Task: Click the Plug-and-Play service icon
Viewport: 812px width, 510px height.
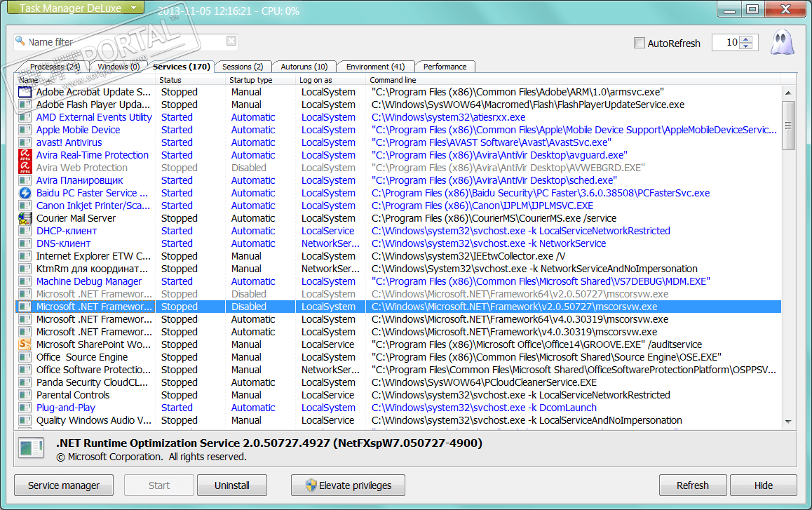Action: (25, 408)
